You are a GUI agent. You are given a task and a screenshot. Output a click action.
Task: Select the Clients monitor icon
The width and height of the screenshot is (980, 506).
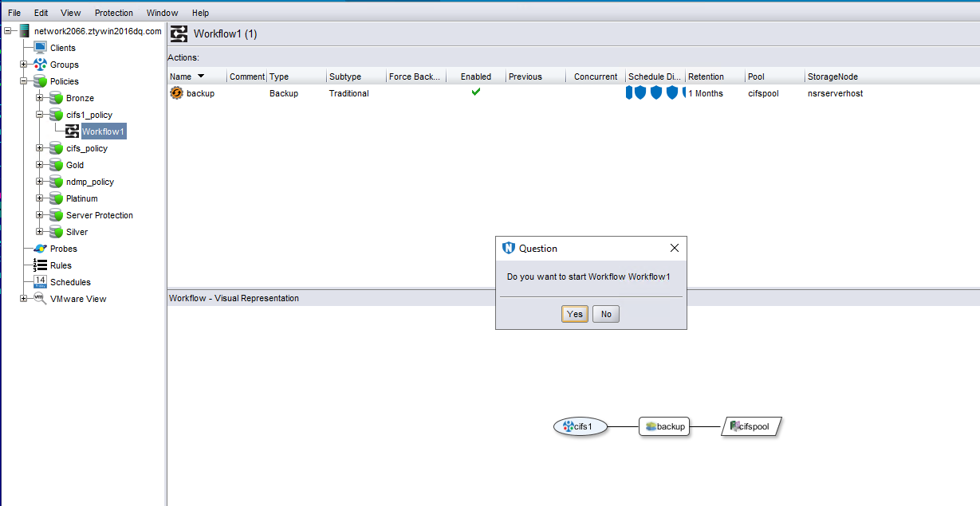pos(40,48)
